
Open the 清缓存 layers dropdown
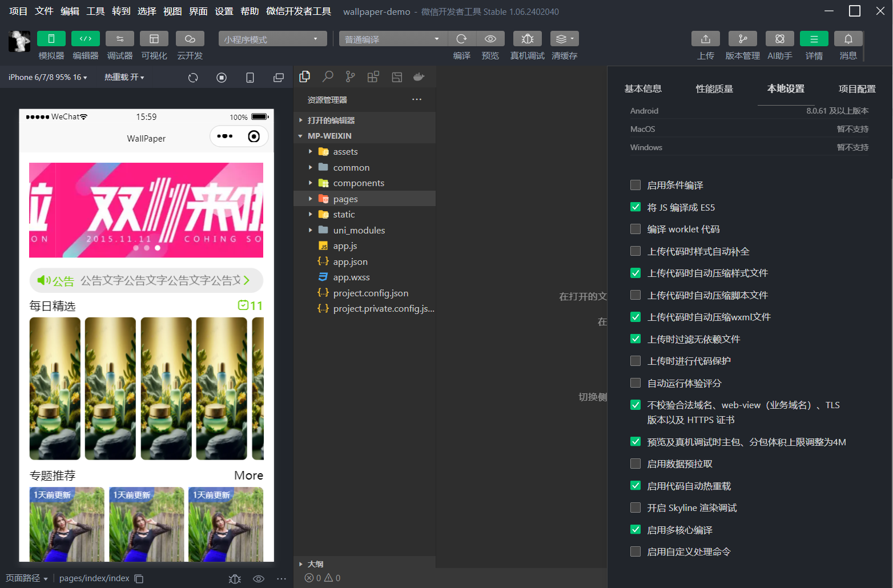(565, 39)
